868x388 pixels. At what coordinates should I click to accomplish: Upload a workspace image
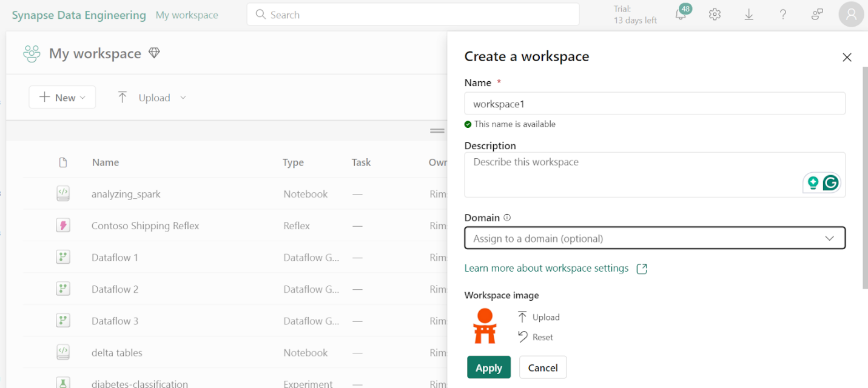point(539,316)
